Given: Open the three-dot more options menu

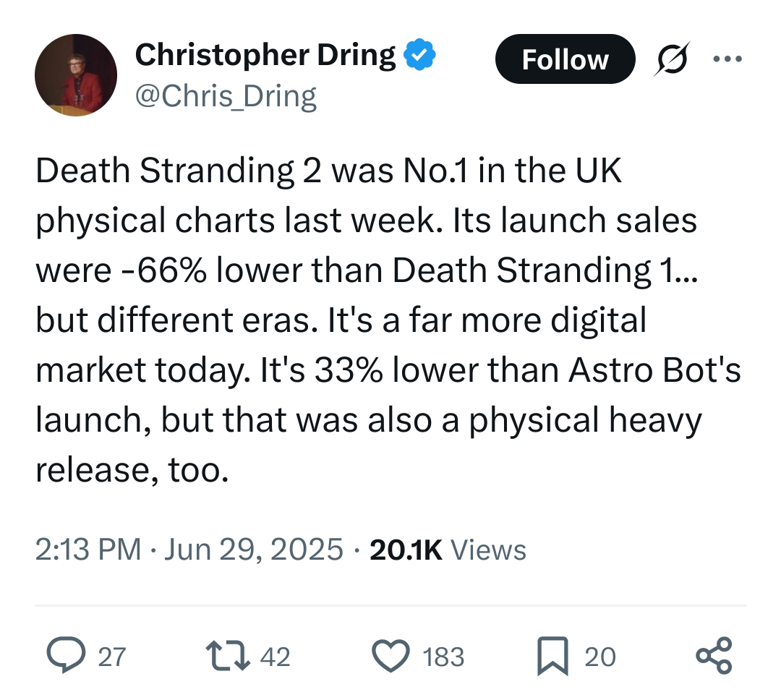Looking at the screenshot, I should pyautogui.click(x=727, y=59).
